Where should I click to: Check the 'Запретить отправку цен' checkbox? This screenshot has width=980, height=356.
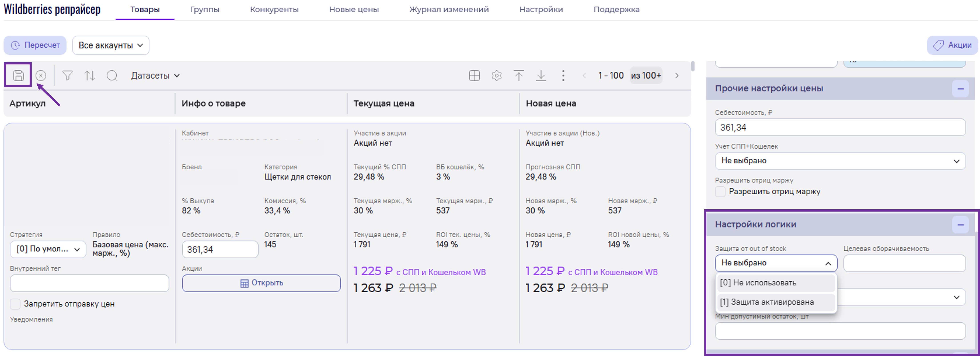(x=15, y=304)
